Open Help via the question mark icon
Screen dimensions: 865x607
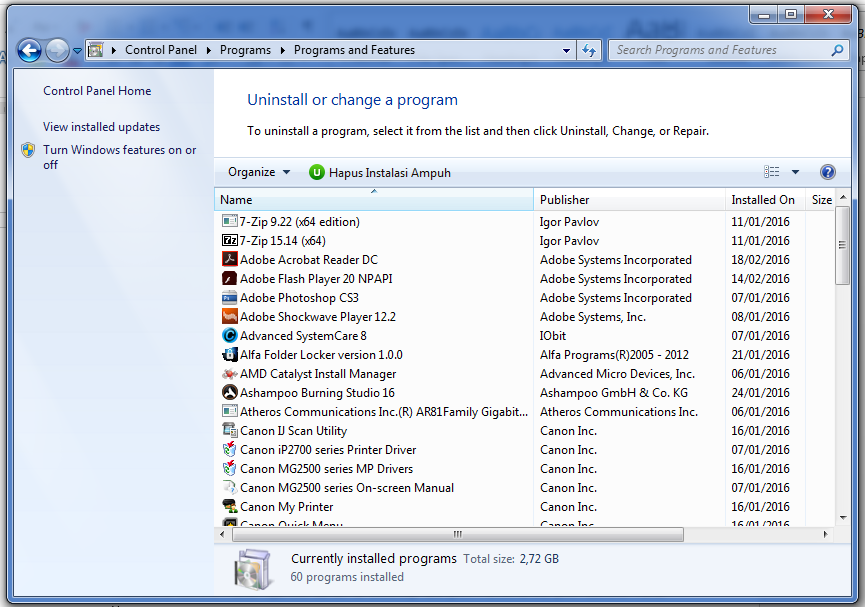(828, 171)
